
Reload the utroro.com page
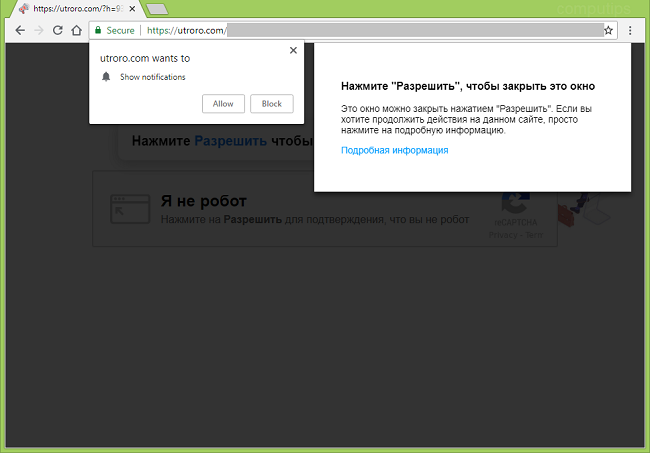click(x=57, y=31)
